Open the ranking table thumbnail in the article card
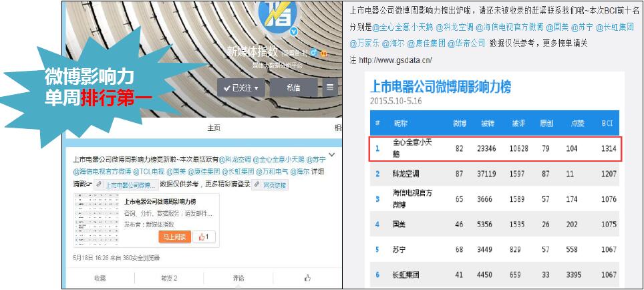This screenshot has width=644, height=290. coord(96,220)
